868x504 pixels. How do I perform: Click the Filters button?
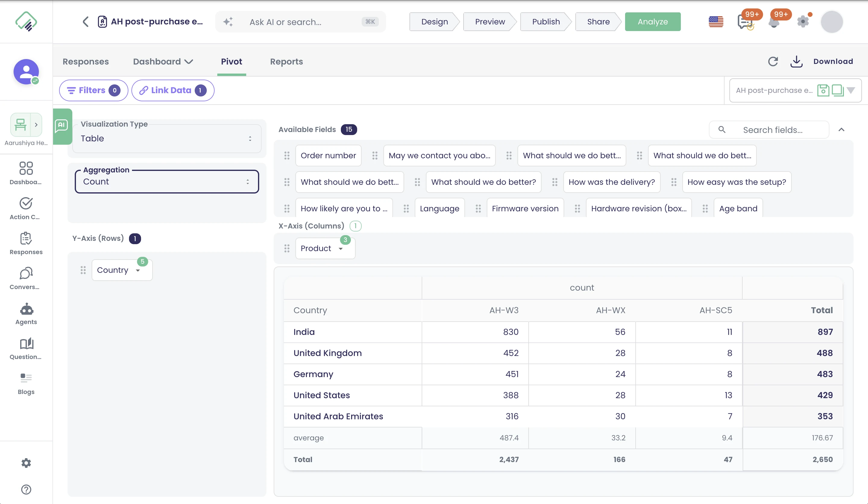(93, 90)
